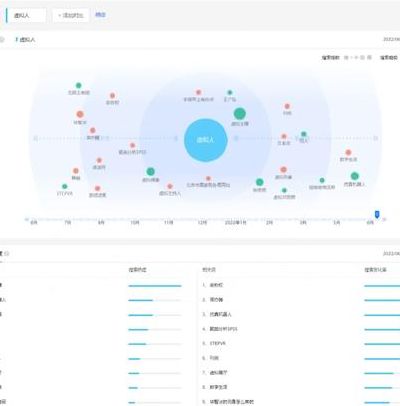This screenshot has height=406, width=400.
Task: Click the green 仿真机器人 bubble
Action: [355, 176]
